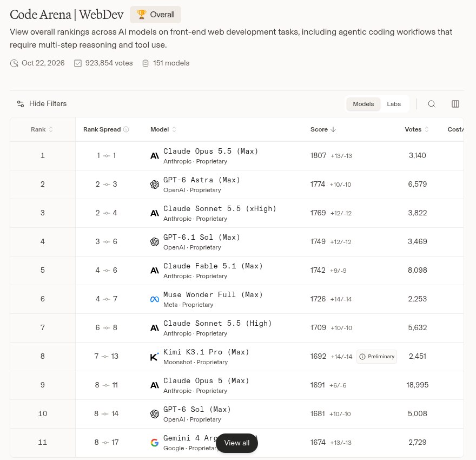The height and width of the screenshot is (460, 476).
Task: Click the Rank Spread info icon
Action: 126,129
